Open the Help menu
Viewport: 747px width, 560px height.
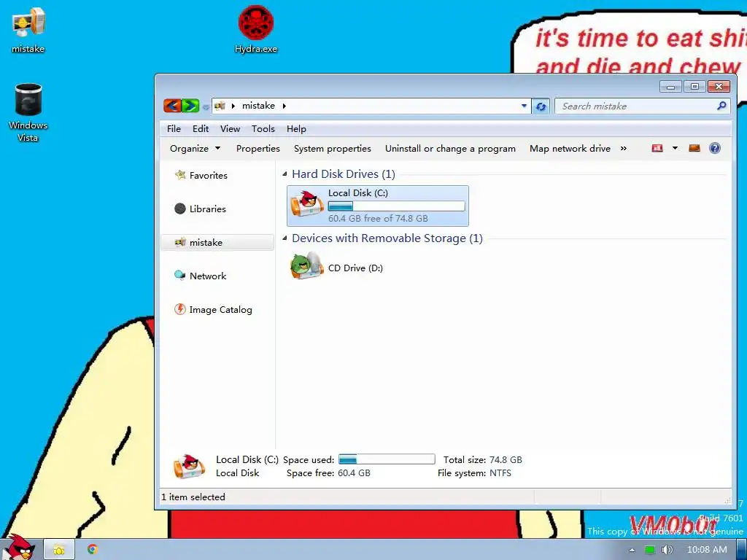(x=296, y=128)
